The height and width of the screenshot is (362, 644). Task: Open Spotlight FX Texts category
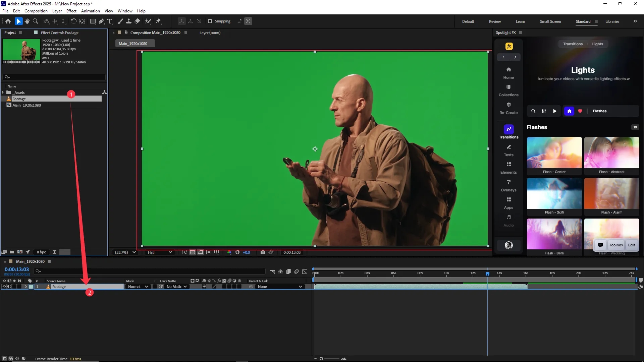508,150
